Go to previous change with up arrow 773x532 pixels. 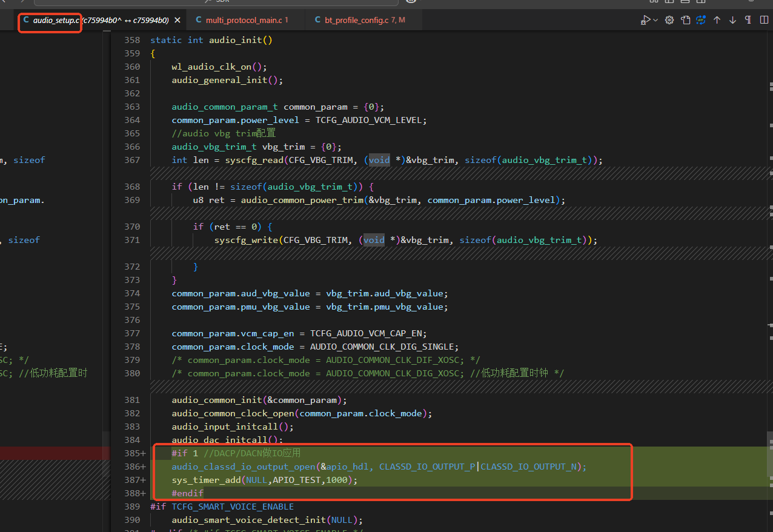pos(717,20)
